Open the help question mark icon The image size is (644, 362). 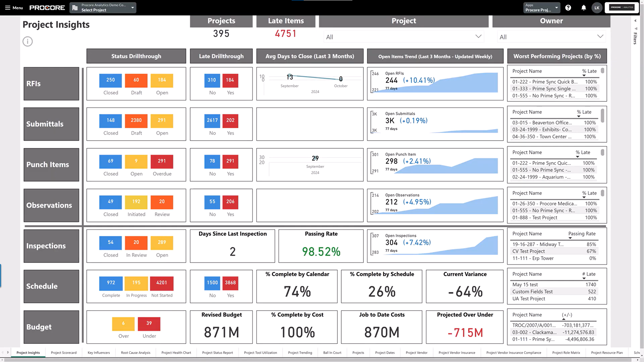coord(568,7)
